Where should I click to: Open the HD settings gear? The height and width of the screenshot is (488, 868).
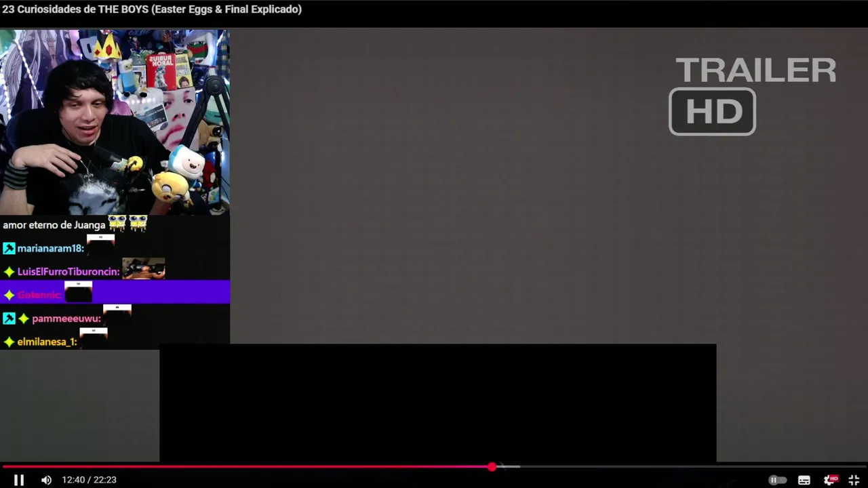(830, 480)
